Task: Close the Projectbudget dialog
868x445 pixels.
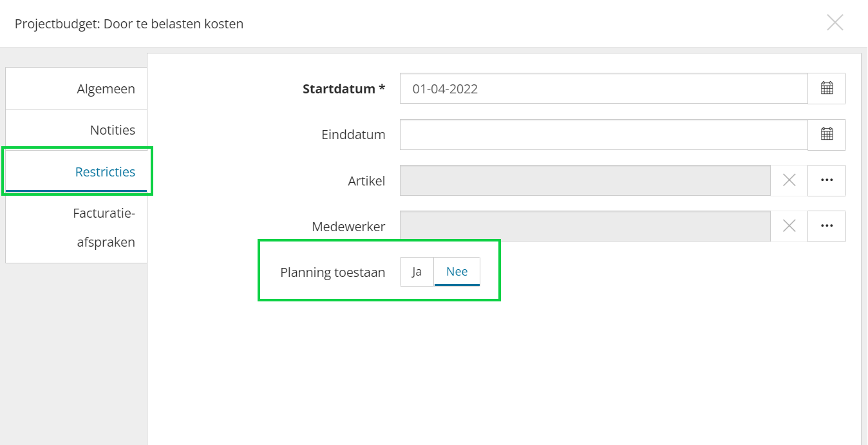Action: pyautogui.click(x=835, y=23)
